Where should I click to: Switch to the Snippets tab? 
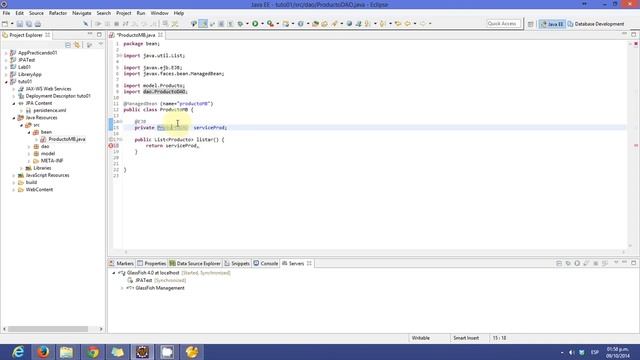click(237, 263)
